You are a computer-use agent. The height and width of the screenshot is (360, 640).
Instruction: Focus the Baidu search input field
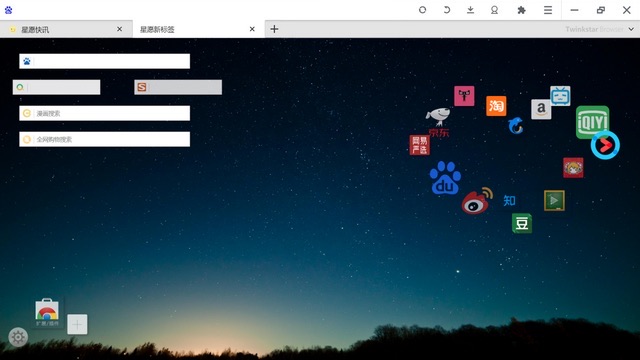pyautogui.click(x=104, y=61)
